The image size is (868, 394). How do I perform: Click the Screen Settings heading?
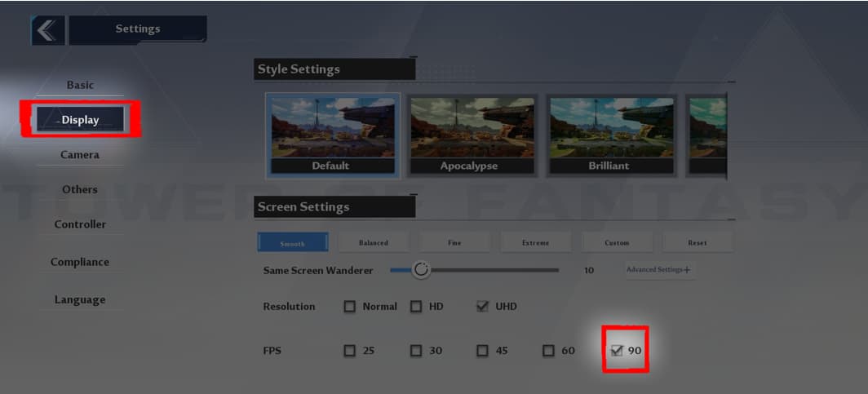pos(303,207)
